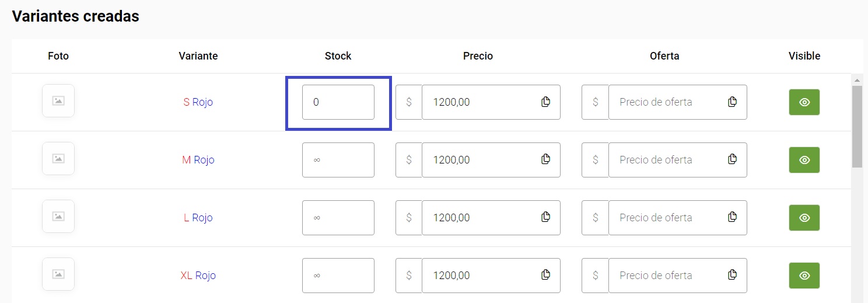
Task: Click the copy icon in S Rojo price field
Action: (545, 102)
